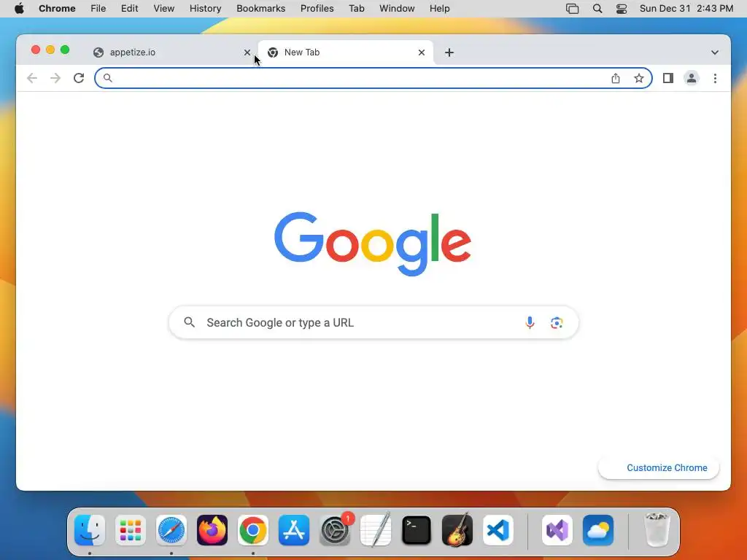Open Finder from the Dock

coord(90,530)
